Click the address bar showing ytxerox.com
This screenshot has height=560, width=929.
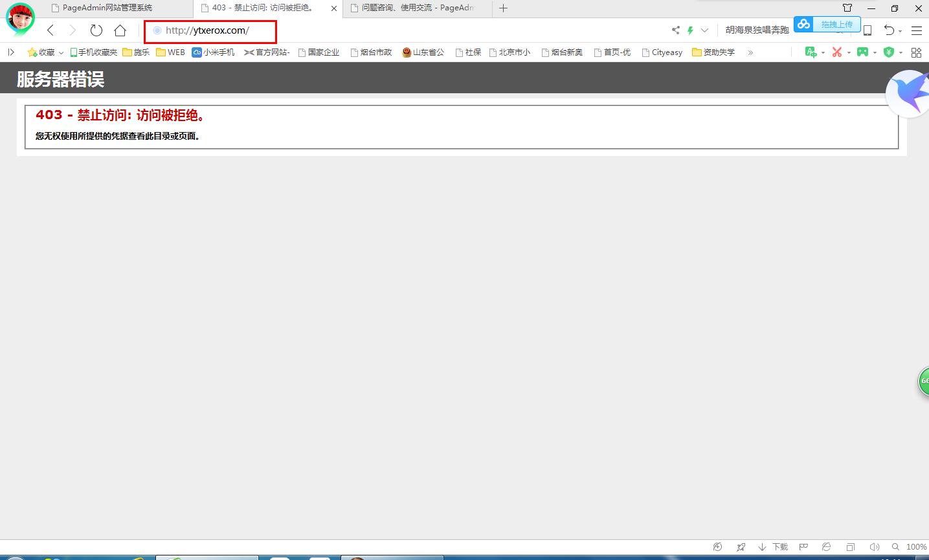tap(210, 31)
